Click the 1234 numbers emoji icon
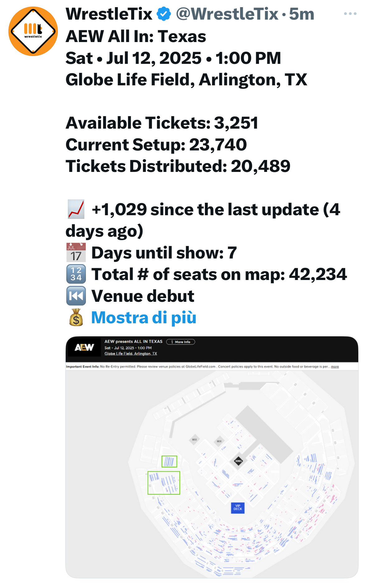This screenshot has height=588, width=367. coord(76,274)
